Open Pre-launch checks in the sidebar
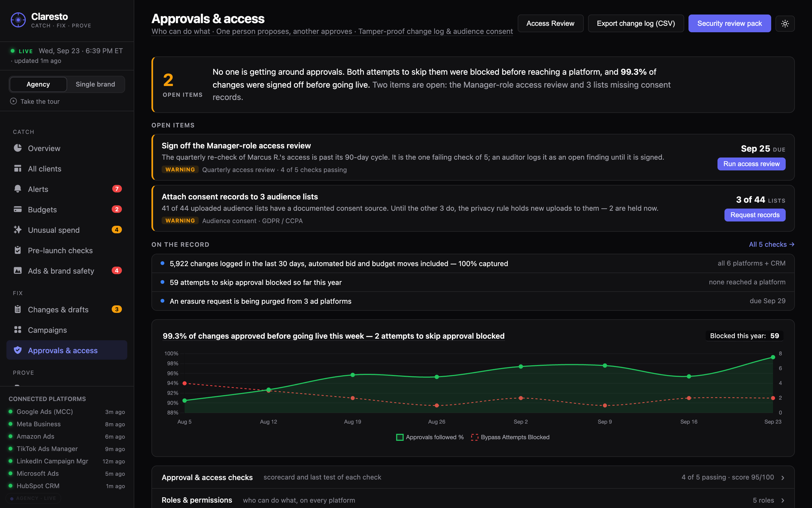This screenshot has width=812, height=508. 67,250
